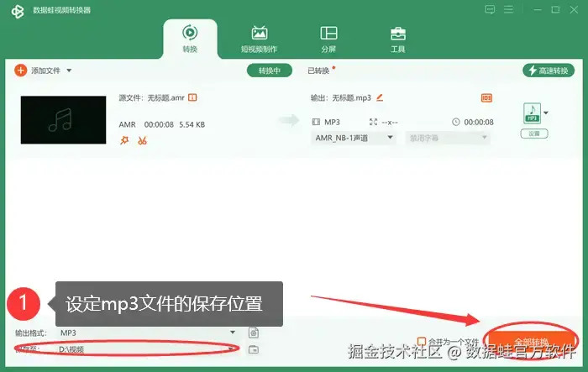
Task: Open source file info icon beside 无标题.amr
Action: [192, 97]
